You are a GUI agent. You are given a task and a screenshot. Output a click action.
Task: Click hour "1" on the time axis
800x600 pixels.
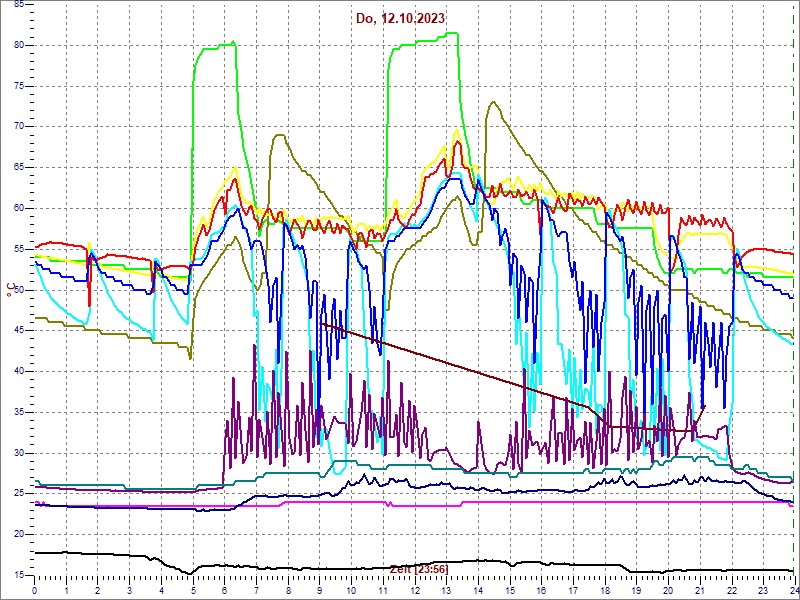coord(66,590)
